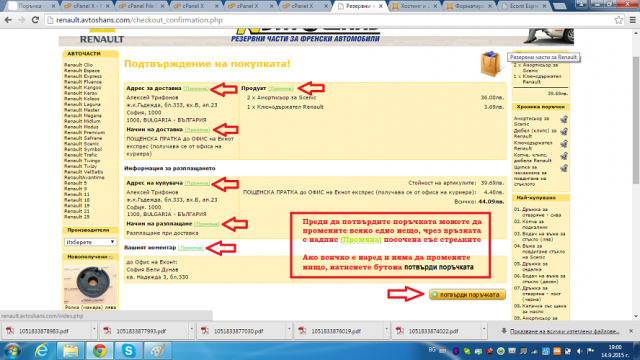This screenshot has height=360, width=640.
Task: Click the RENAULT logo in header
Action: click(x=102, y=39)
